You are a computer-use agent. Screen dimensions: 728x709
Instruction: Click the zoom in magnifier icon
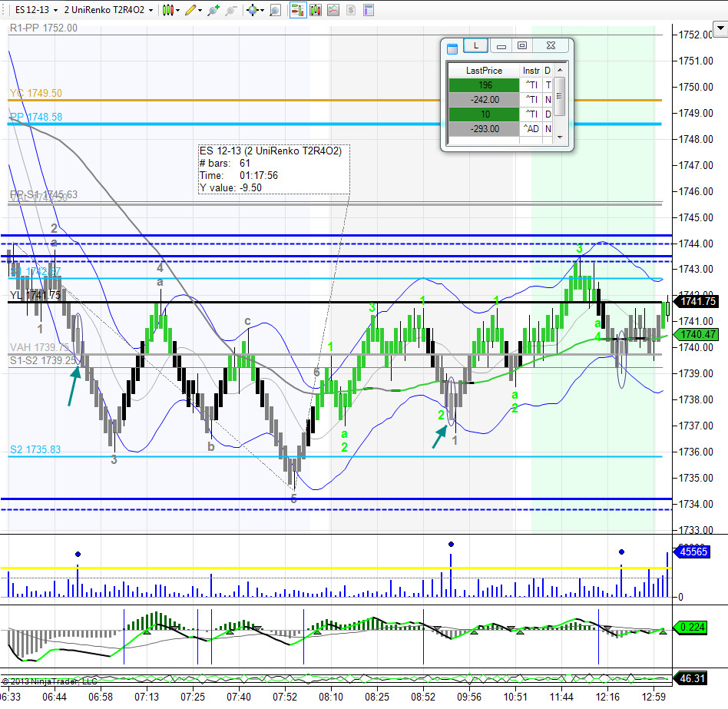(213, 10)
